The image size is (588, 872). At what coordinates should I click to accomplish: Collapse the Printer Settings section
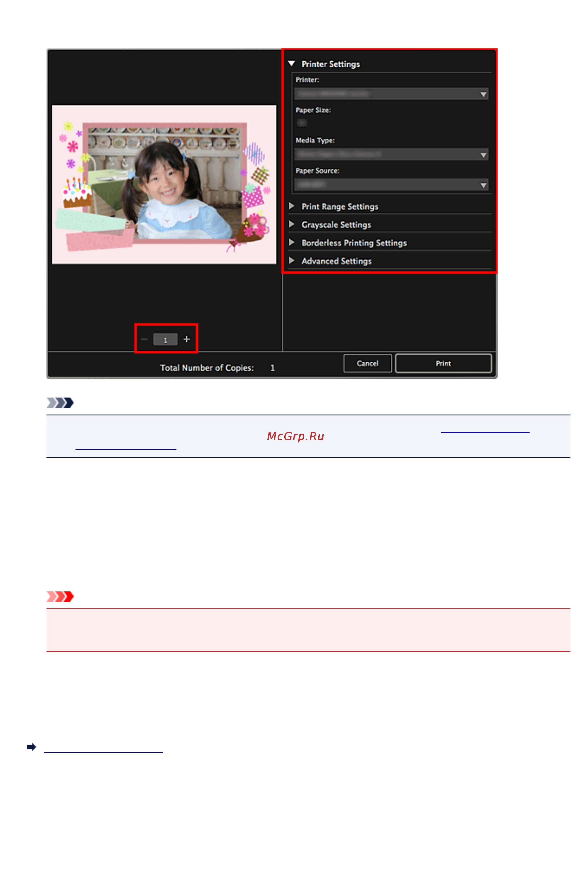point(291,64)
